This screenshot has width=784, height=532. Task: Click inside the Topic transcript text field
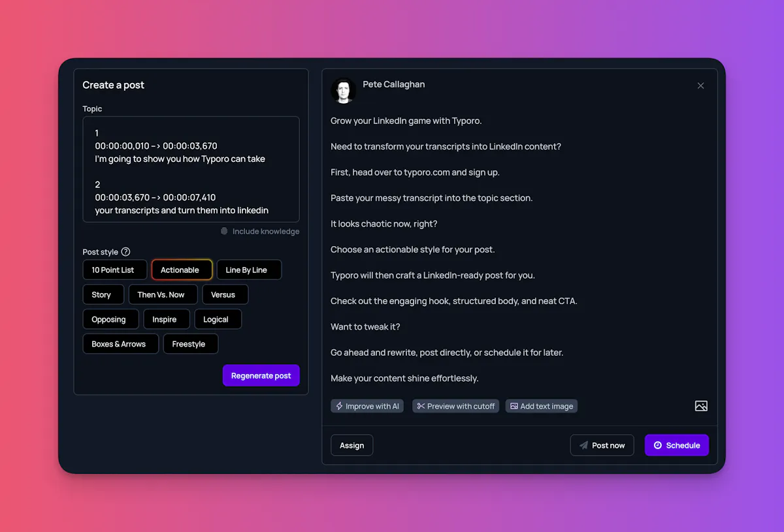pyautogui.click(x=191, y=170)
